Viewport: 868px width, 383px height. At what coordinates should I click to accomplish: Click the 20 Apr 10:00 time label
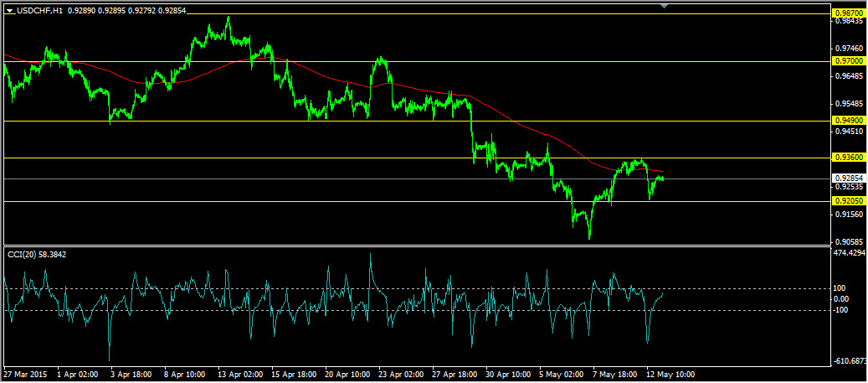[x=349, y=374]
